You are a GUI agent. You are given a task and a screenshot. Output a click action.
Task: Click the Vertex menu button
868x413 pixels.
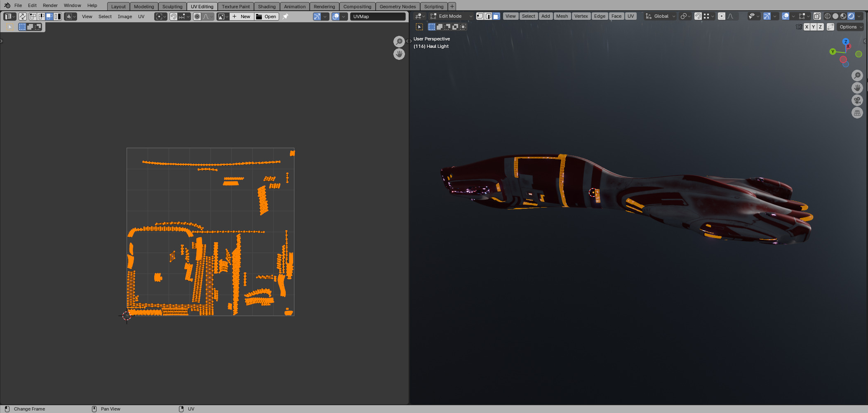click(581, 16)
